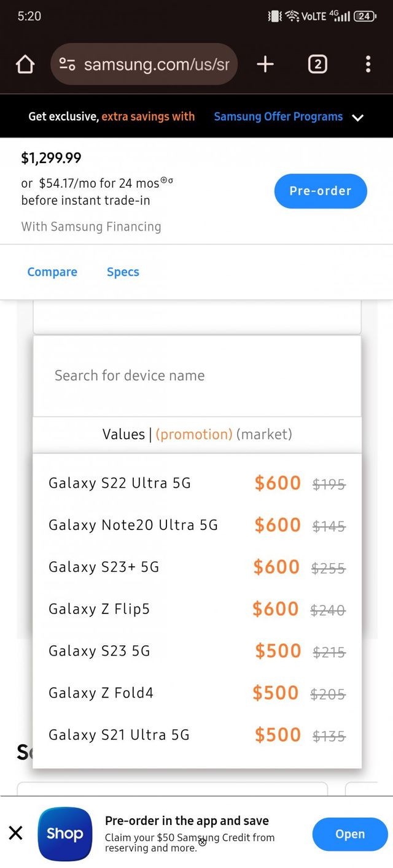Open the tab switcher showing 2 tabs
Viewport: 393px width, 868px height.
[x=317, y=64]
